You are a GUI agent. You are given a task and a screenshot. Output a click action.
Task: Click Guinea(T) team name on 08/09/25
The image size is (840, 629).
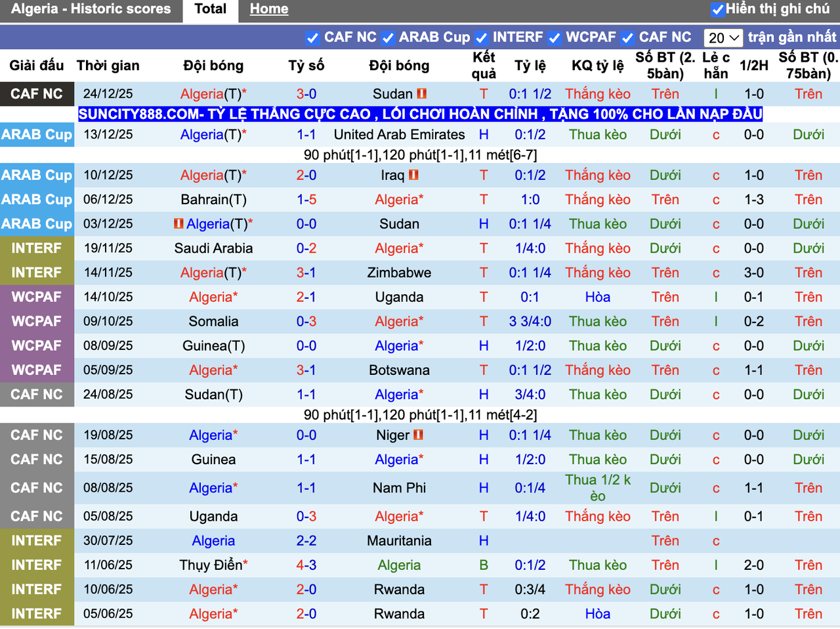point(213,346)
